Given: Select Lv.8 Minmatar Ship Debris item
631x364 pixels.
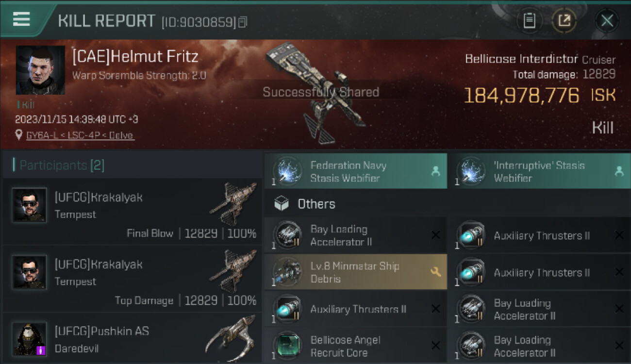Looking at the screenshot, I should point(355,272).
